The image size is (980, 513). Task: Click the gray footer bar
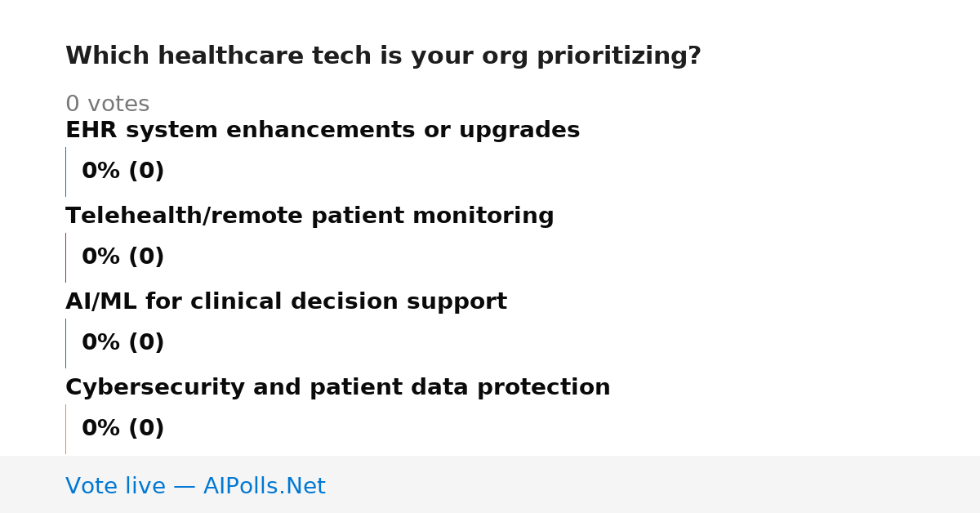click(x=490, y=484)
